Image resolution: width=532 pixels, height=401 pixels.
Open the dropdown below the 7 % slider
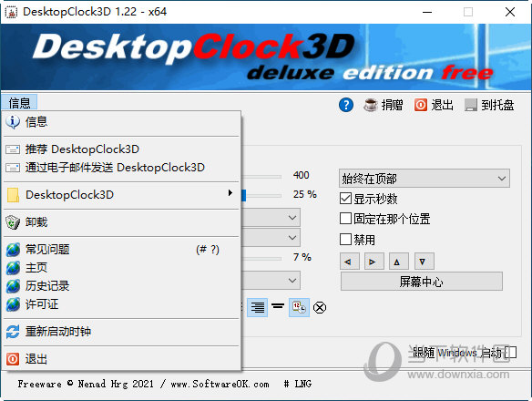pyautogui.click(x=271, y=281)
